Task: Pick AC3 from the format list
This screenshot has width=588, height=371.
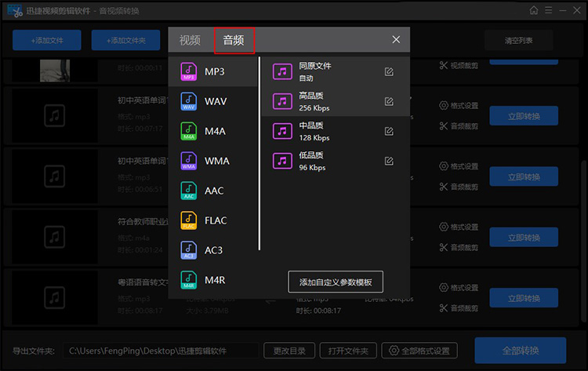Action: point(213,250)
